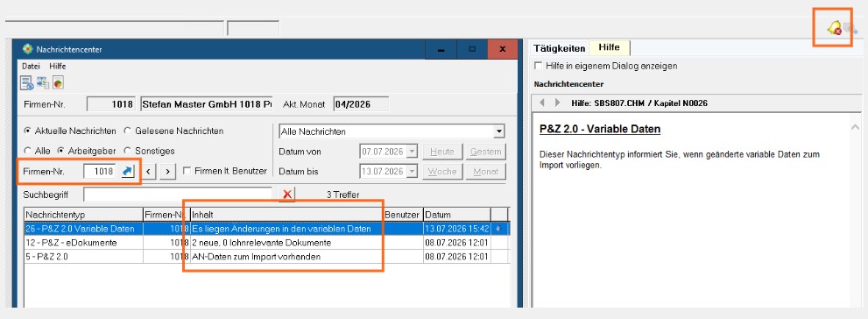Click the Akt. Monat field 04/2026
Screen dimensions: 868x319
362,104
